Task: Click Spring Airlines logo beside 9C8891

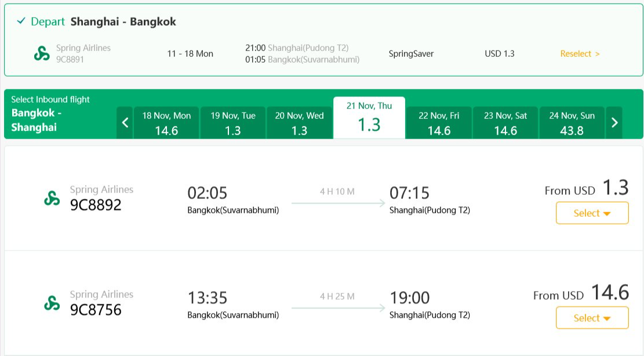Action: [42, 53]
